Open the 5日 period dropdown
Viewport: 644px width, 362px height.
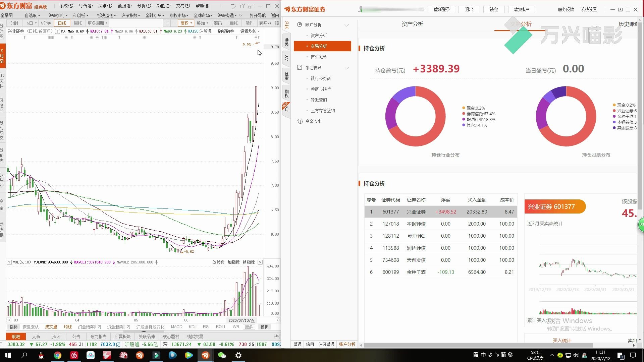click(x=31, y=23)
